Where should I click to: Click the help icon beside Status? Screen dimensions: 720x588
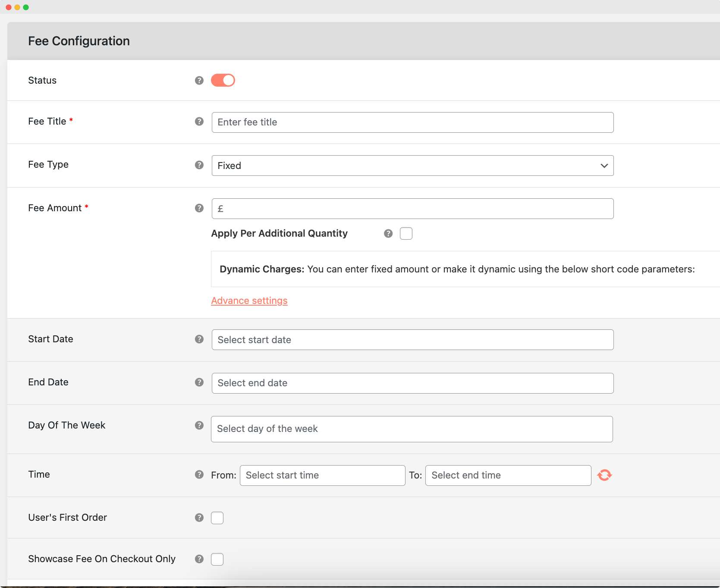[x=199, y=80]
